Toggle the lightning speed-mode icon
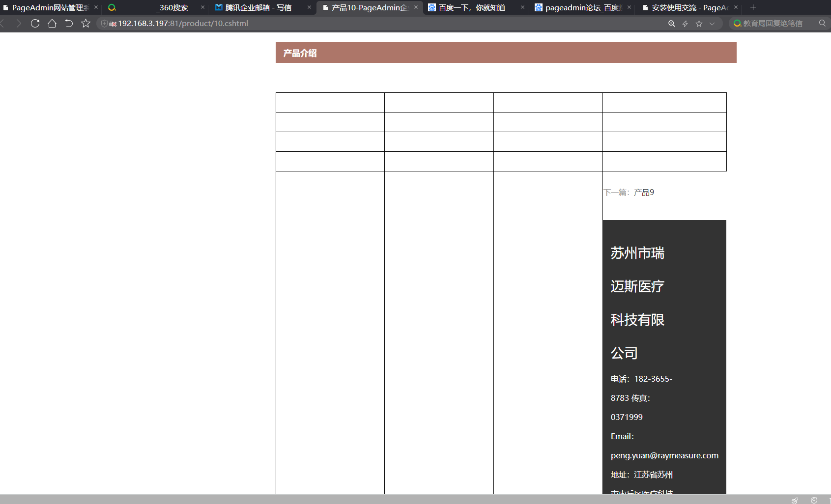 (685, 24)
